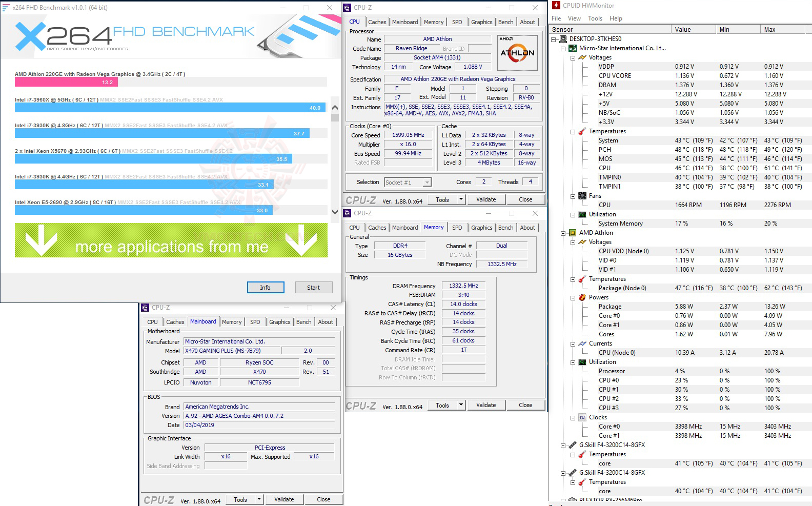The image size is (812, 506).
Task: Click the Utilization icon under AMD Athlon
Action: coord(582,362)
